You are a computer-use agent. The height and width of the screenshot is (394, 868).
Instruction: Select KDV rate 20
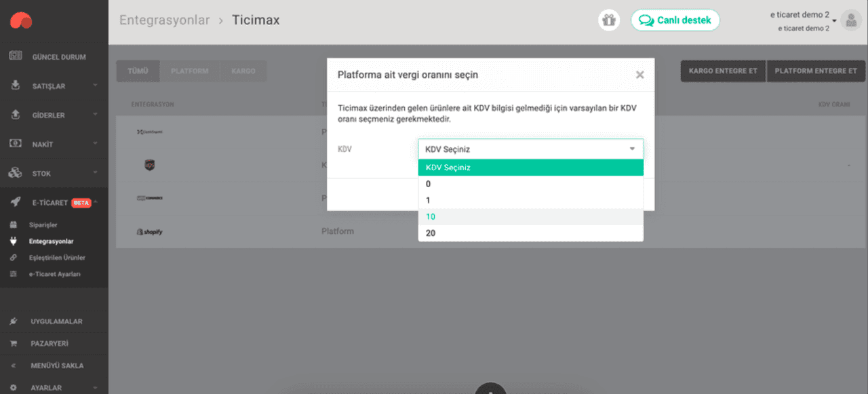point(530,233)
